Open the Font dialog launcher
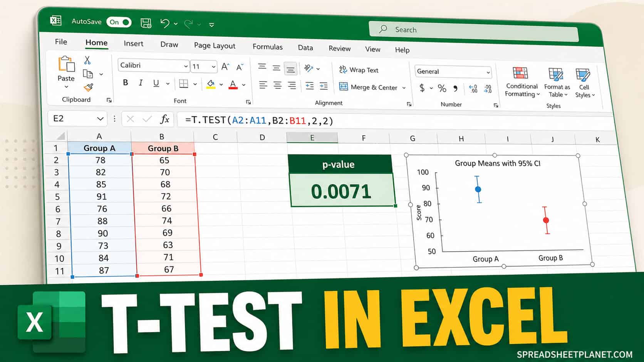644x362 pixels. click(248, 102)
